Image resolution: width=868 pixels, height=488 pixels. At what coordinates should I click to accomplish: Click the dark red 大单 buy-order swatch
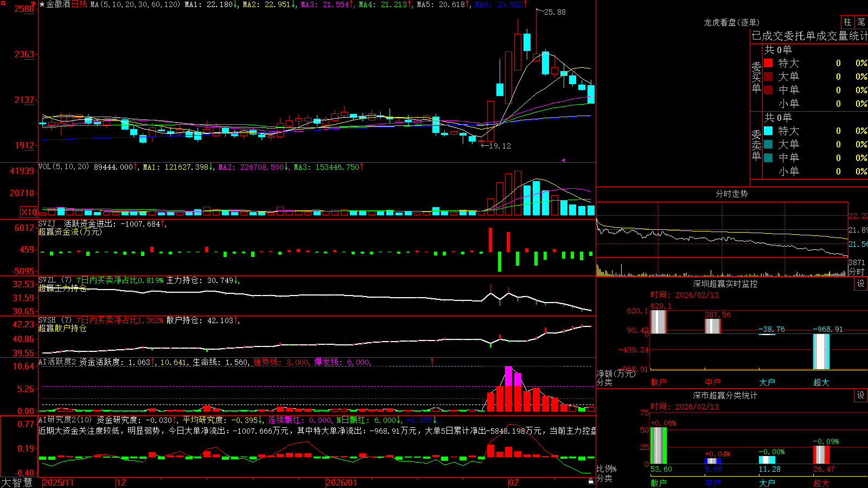coord(768,76)
